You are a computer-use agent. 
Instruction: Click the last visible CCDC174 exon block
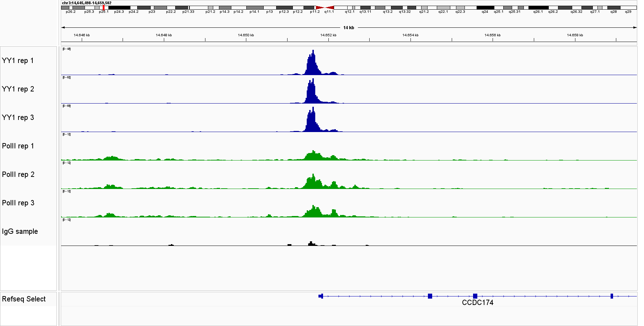(612, 296)
